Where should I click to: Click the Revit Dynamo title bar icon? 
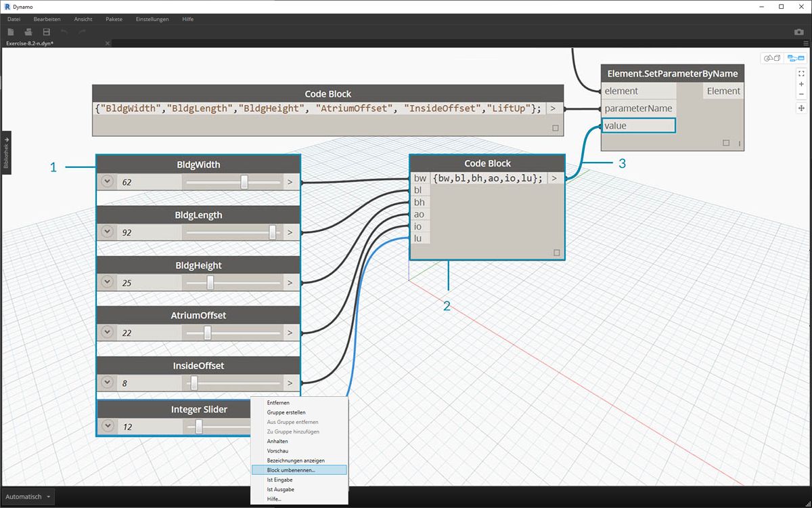coord(7,6)
